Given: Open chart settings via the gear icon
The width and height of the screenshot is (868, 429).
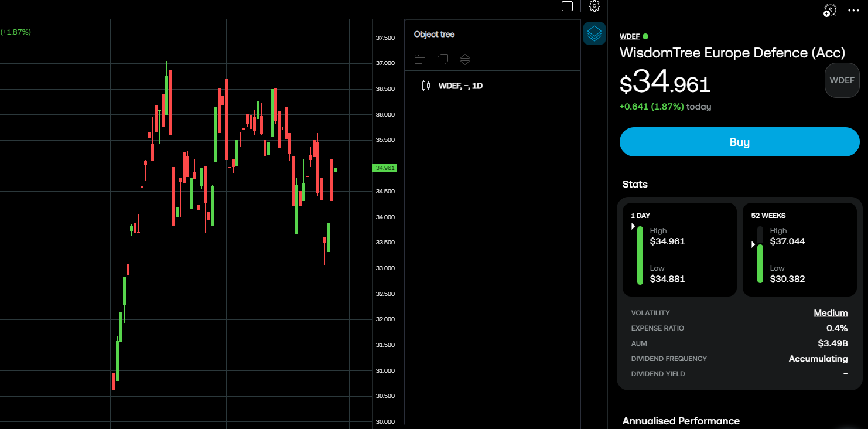Looking at the screenshot, I should [594, 6].
